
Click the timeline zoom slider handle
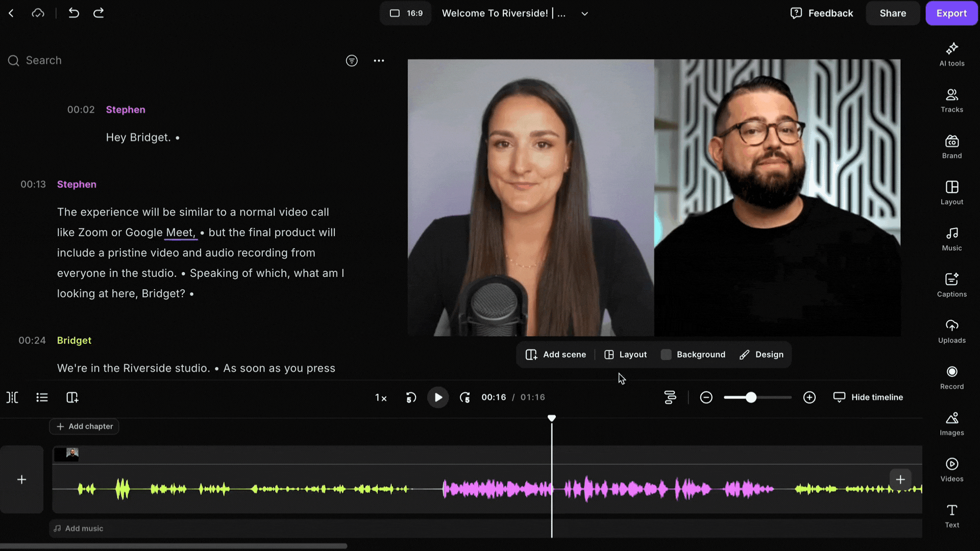pyautogui.click(x=751, y=397)
